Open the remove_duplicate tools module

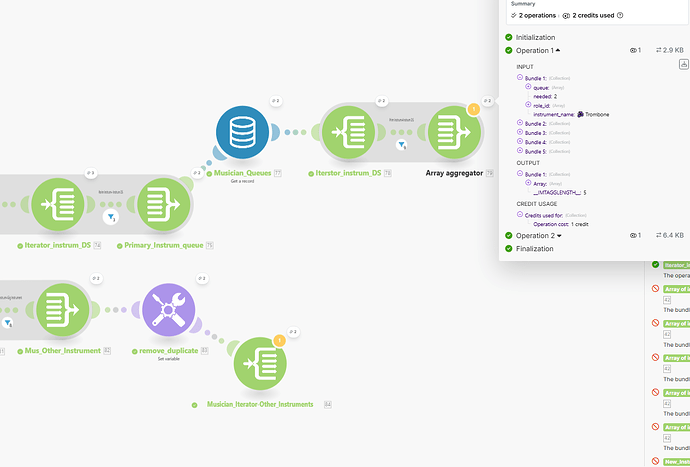click(169, 309)
